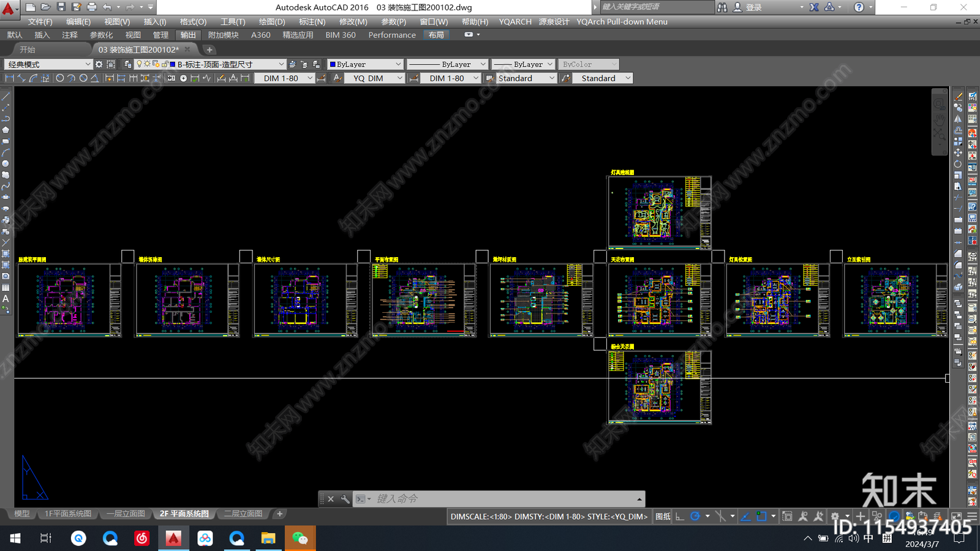
Task: Click the workspace settings gear icon
Action: point(99,64)
